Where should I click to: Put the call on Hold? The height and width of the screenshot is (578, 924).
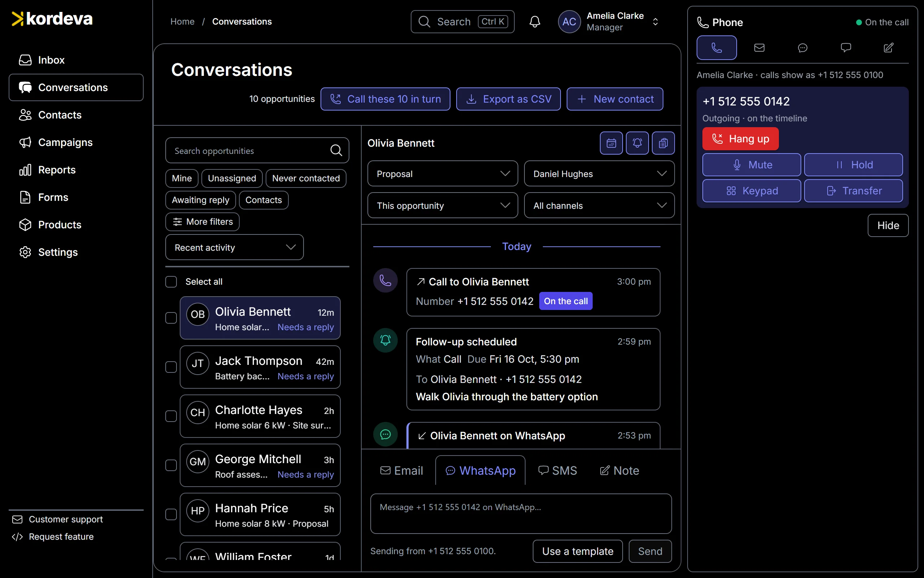(x=853, y=165)
